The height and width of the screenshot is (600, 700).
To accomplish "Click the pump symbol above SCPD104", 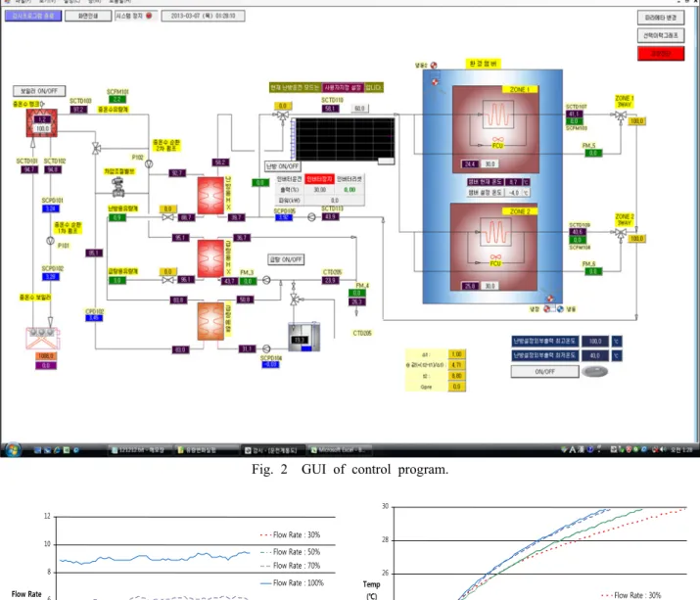I will [x=266, y=348].
